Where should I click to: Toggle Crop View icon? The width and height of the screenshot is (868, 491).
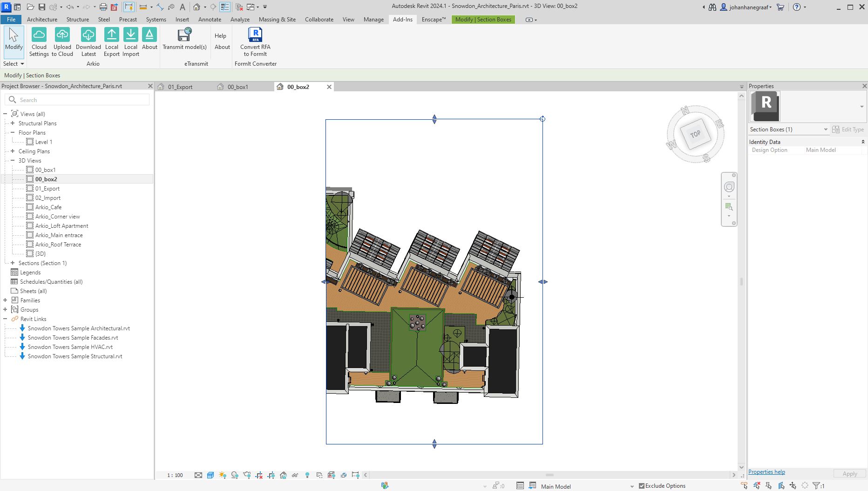pyautogui.click(x=259, y=475)
